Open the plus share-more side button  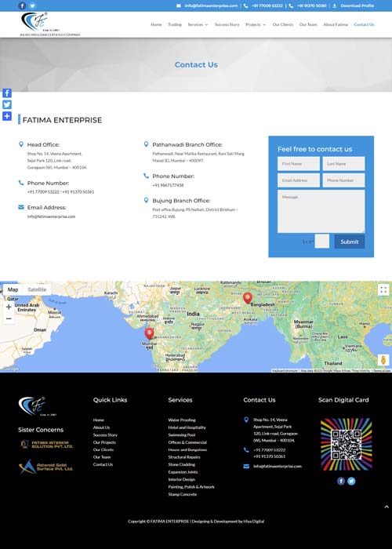click(7, 116)
